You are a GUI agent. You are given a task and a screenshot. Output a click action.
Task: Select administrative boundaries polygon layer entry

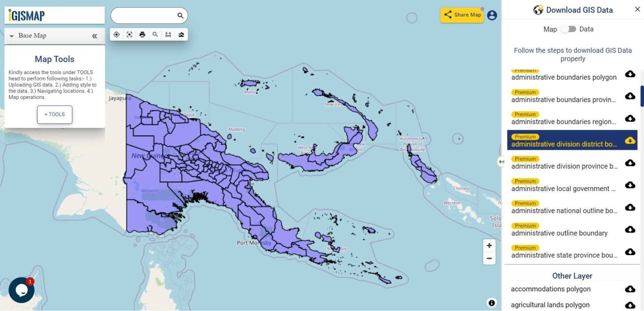pyautogui.click(x=563, y=77)
